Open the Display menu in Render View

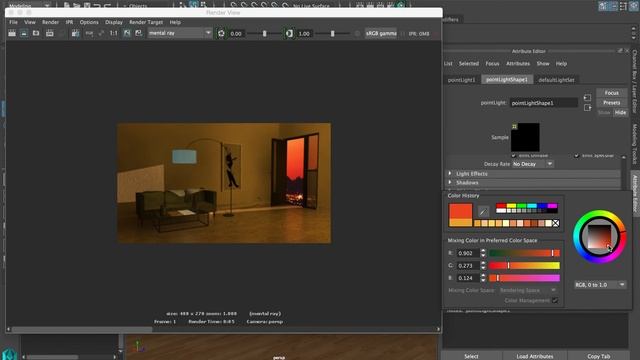[114, 22]
